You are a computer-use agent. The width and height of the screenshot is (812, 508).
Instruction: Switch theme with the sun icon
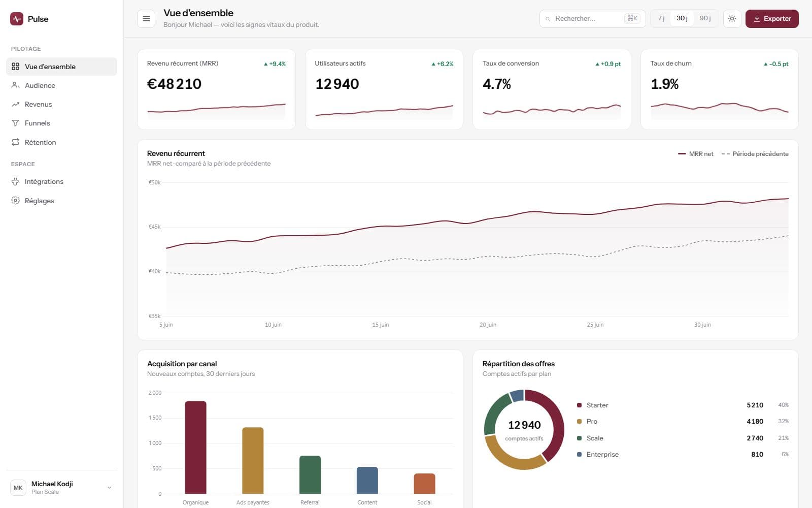[732, 19]
